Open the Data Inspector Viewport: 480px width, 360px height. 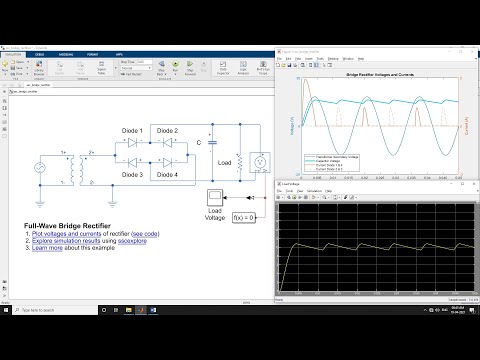(x=223, y=68)
